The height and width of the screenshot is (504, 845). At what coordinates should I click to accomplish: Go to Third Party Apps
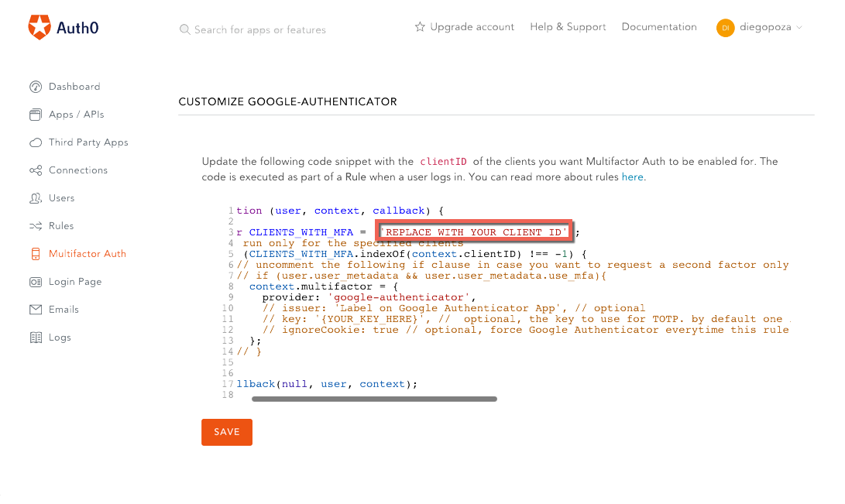tap(88, 142)
